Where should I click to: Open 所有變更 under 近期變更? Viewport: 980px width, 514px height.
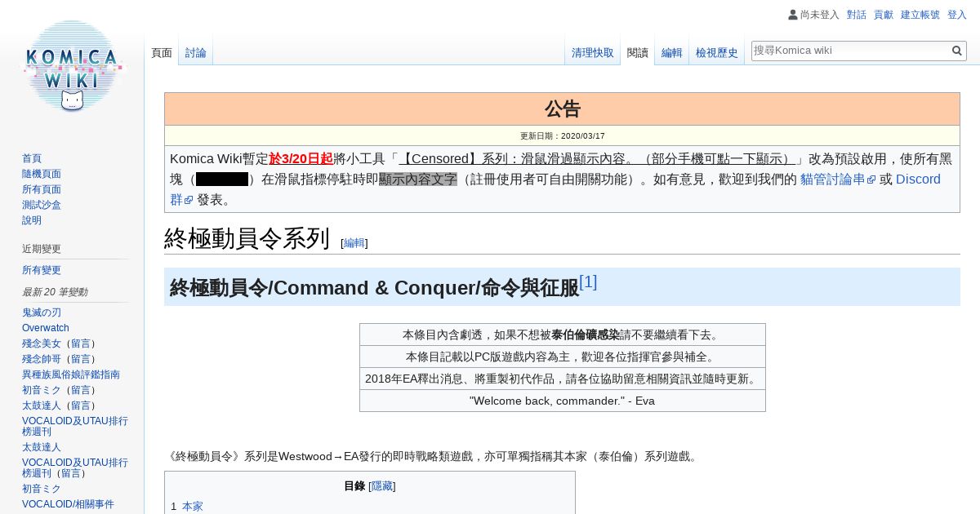[42, 270]
